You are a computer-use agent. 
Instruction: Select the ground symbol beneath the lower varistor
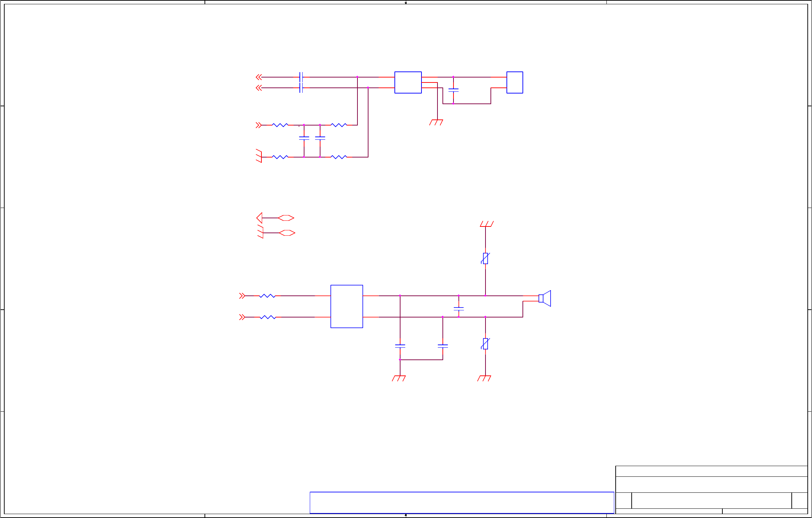[x=484, y=378]
